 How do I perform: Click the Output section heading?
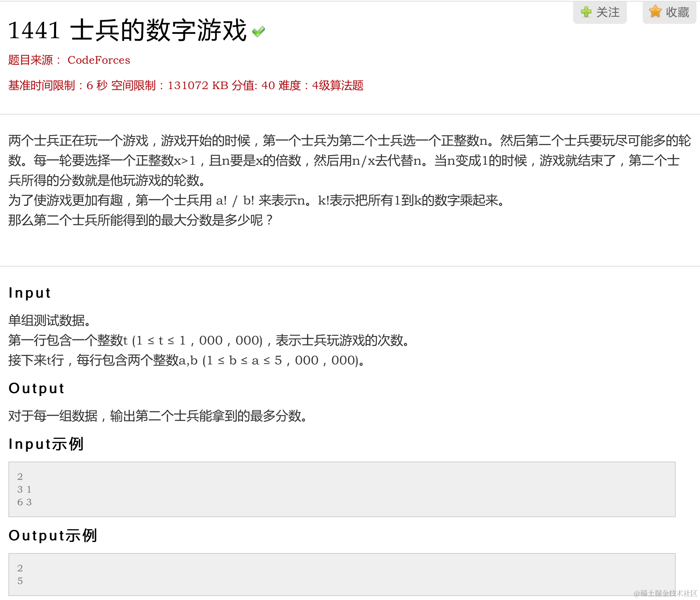[x=37, y=388]
